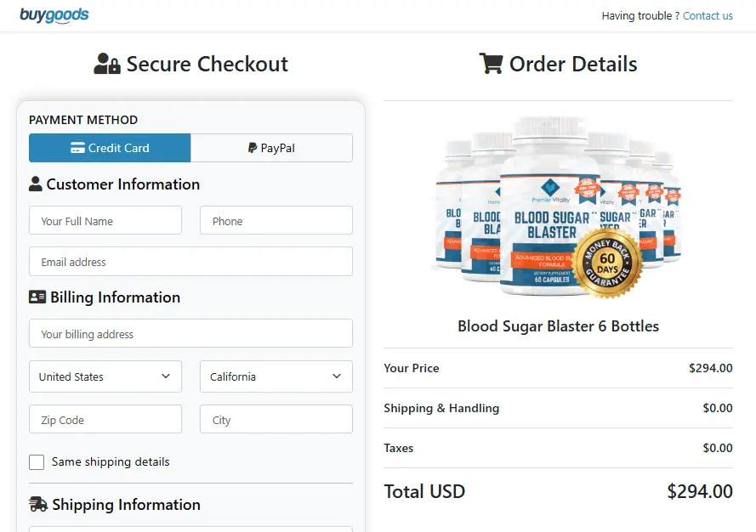The height and width of the screenshot is (532, 756).
Task: Click the Blood Sugar Blaster product title
Action: click(x=558, y=325)
